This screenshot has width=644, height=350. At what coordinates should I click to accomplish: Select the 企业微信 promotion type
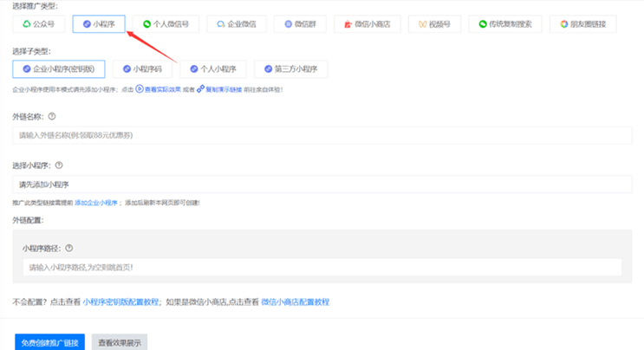coord(237,24)
